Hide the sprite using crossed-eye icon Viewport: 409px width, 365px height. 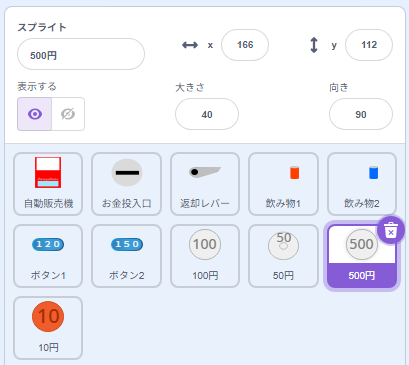68,114
